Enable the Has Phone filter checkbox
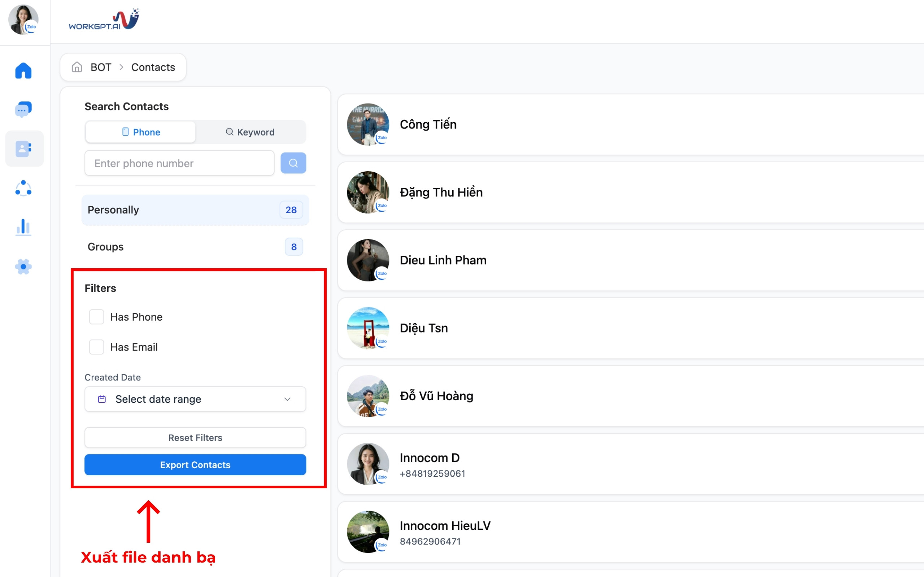The height and width of the screenshot is (577, 924). [97, 317]
